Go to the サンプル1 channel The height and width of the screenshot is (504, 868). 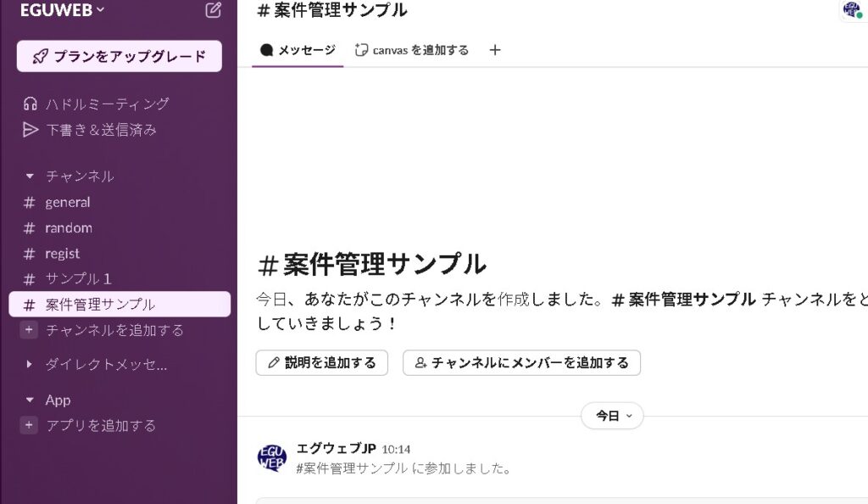tap(78, 278)
